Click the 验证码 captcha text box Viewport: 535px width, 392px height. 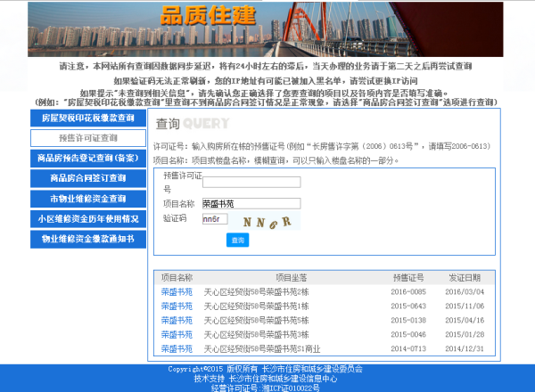215,218
